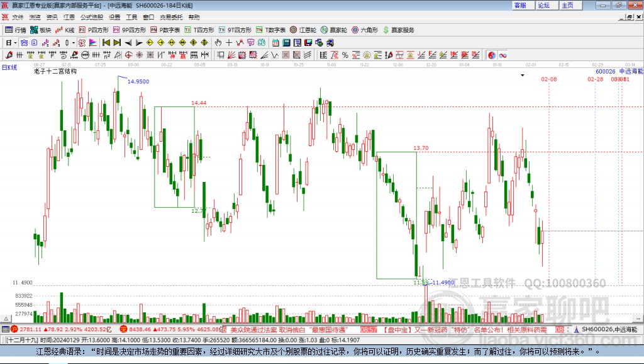Viewport: 644px width, 364px height.
Task: Open the P数字表 number table
Action: pyautogui.click(x=165, y=30)
